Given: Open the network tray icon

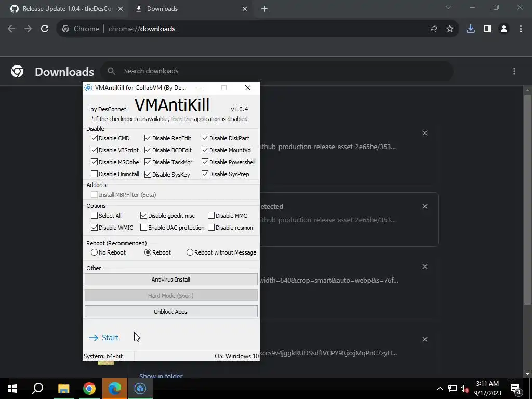Looking at the screenshot, I should 453,389.
